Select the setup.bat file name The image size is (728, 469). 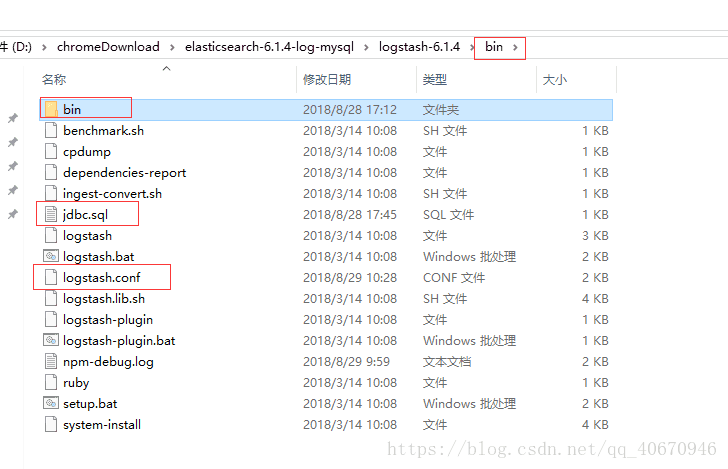click(x=90, y=404)
